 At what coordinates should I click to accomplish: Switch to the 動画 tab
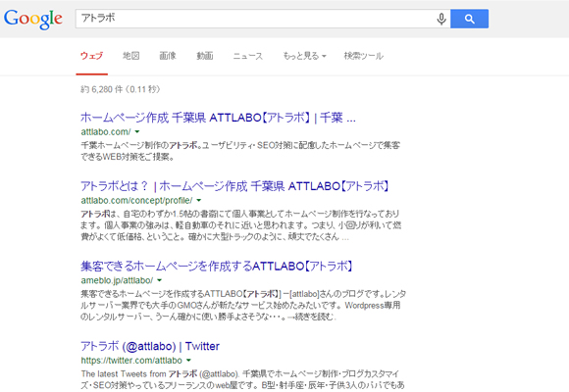(x=205, y=56)
